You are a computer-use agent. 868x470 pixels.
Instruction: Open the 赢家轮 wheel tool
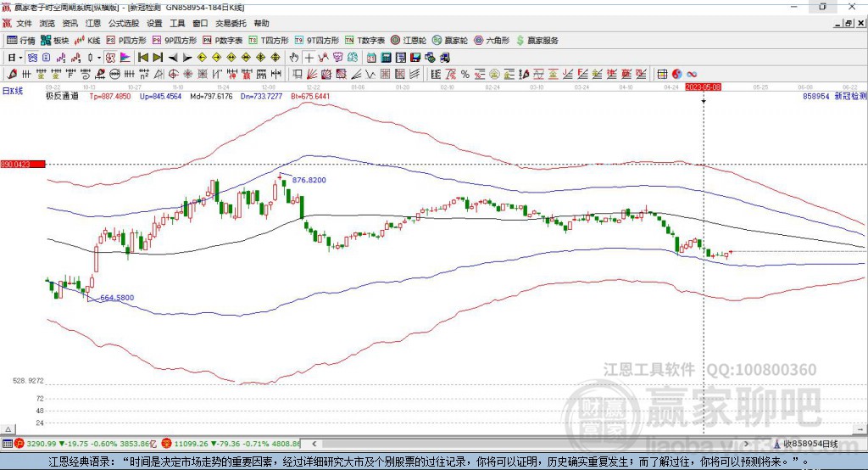(x=450, y=41)
